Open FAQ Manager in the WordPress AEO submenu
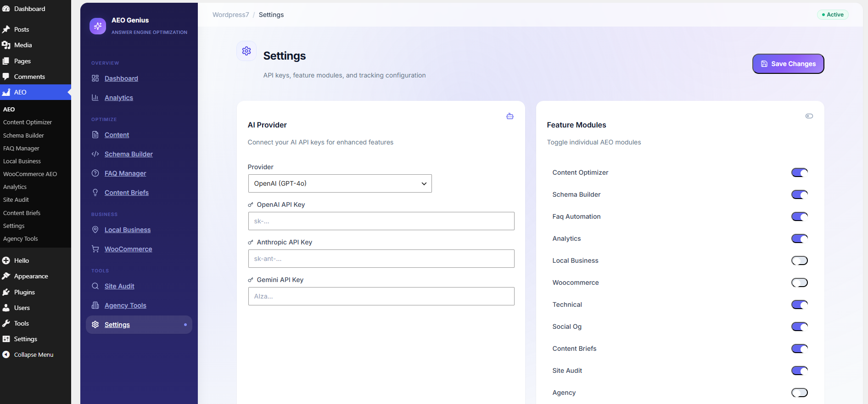Image resolution: width=868 pixels, height=404 pixels. point(21,149)
